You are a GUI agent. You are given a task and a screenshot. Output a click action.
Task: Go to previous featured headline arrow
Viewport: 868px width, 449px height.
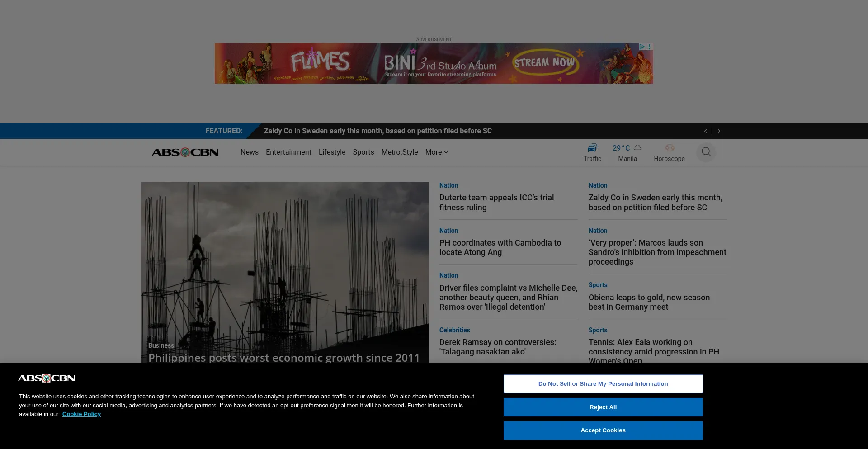pos(705,131)
